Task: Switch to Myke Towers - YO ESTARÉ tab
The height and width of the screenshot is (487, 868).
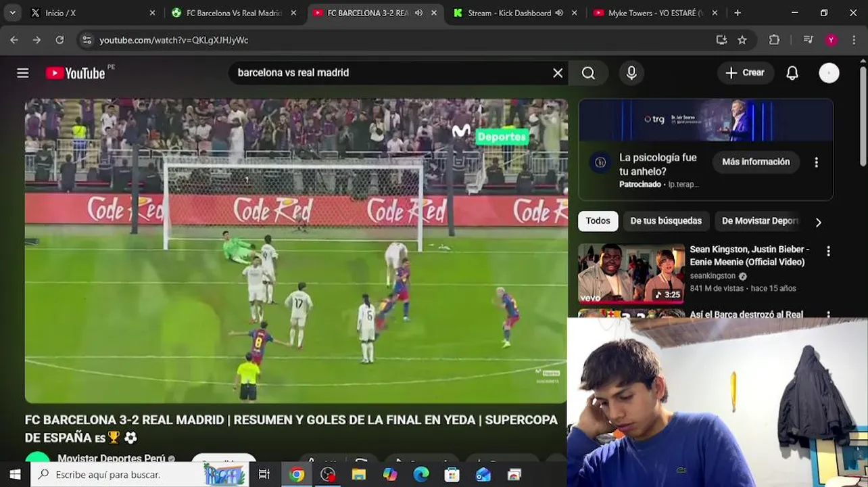Action: tap(656, 13)
